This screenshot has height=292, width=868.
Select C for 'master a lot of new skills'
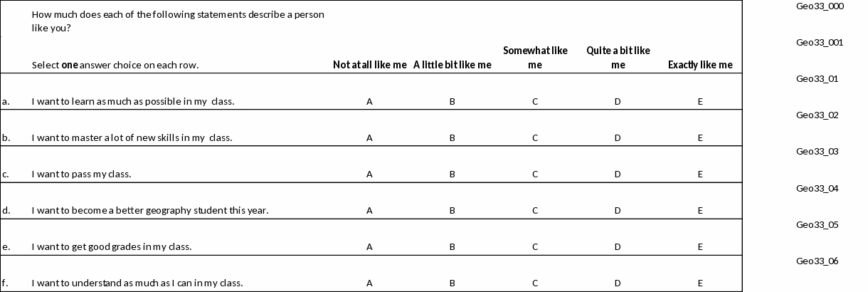[x=535, y=138]
